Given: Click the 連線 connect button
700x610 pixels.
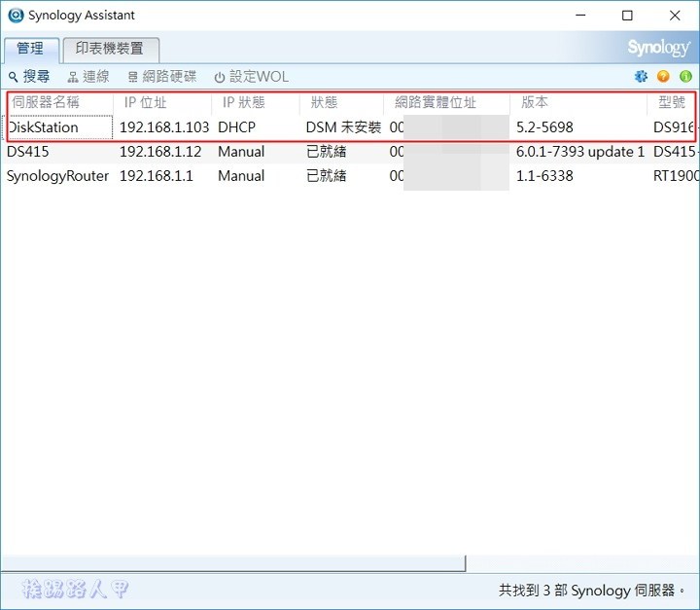Looking at the screenshot, I should 88,77.
